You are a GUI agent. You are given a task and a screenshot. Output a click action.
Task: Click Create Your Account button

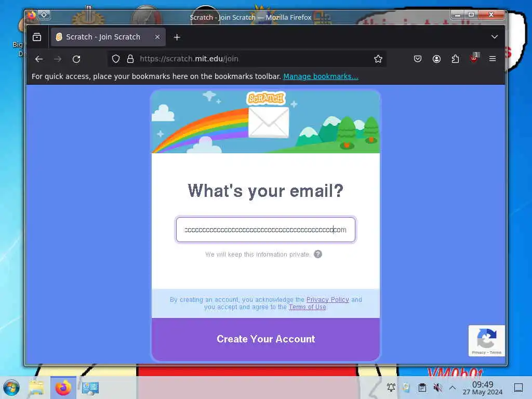tap(265, 339)
